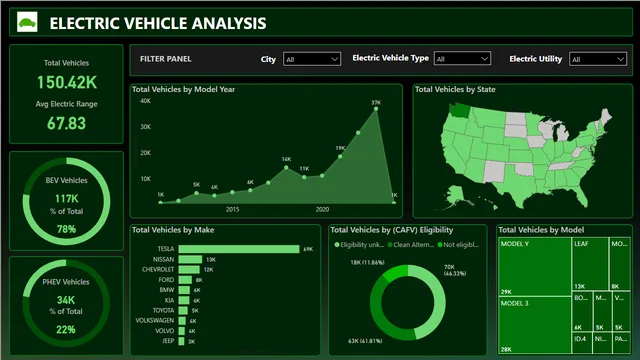Select the NISSAN bar in Make chart
Image resolution: width=640 pixels, height=360 pixels.
[190, 259]
